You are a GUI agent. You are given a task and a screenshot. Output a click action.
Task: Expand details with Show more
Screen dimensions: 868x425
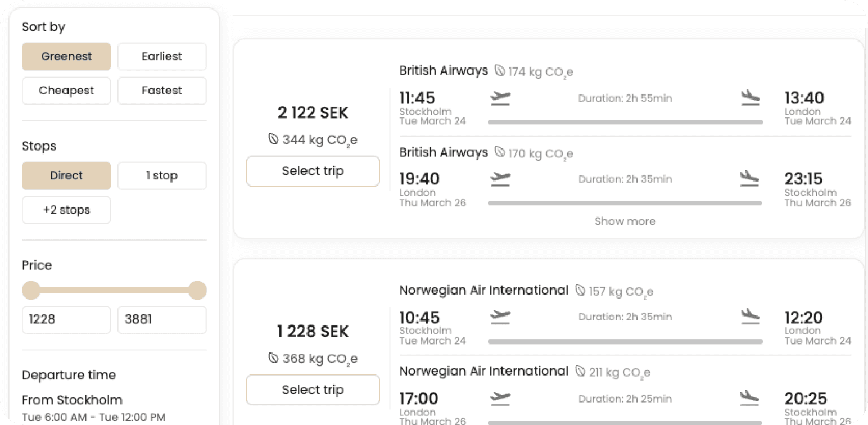click(x=625, y=221)
